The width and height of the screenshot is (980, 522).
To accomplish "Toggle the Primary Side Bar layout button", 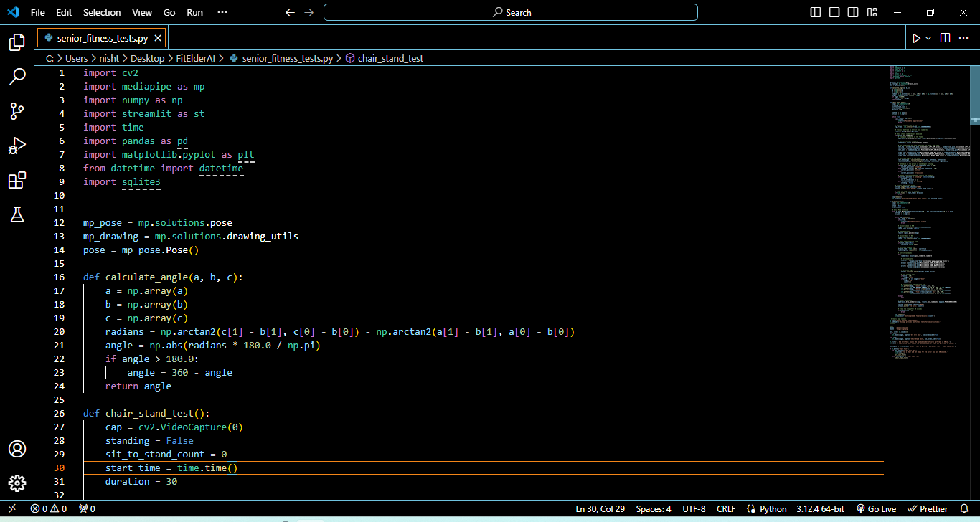I will [x=816, y=12].
